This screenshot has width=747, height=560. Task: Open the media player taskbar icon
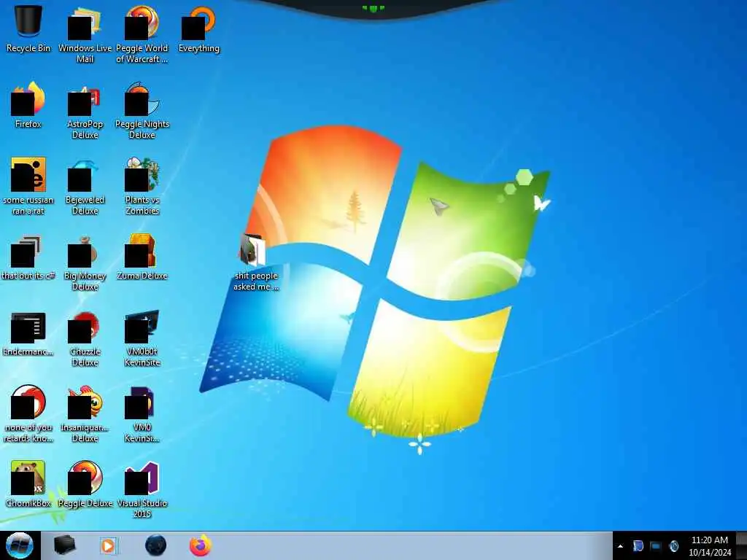(x=108, y=545)
